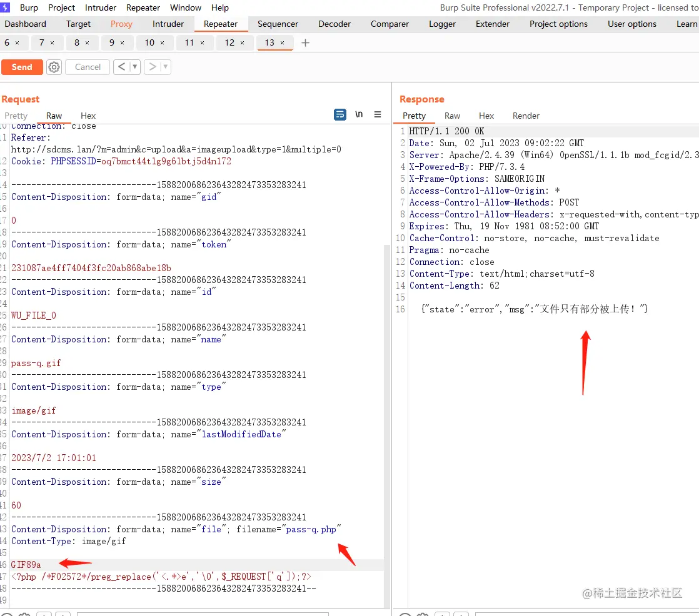Click the Burp logo icon in menu bar

coord(5,7)
